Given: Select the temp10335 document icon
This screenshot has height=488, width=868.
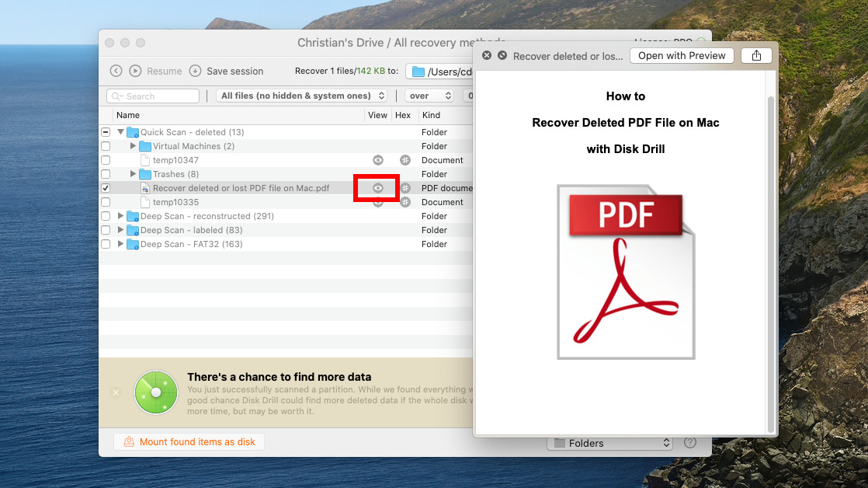Looking at the screenshot, I should 145,202.
